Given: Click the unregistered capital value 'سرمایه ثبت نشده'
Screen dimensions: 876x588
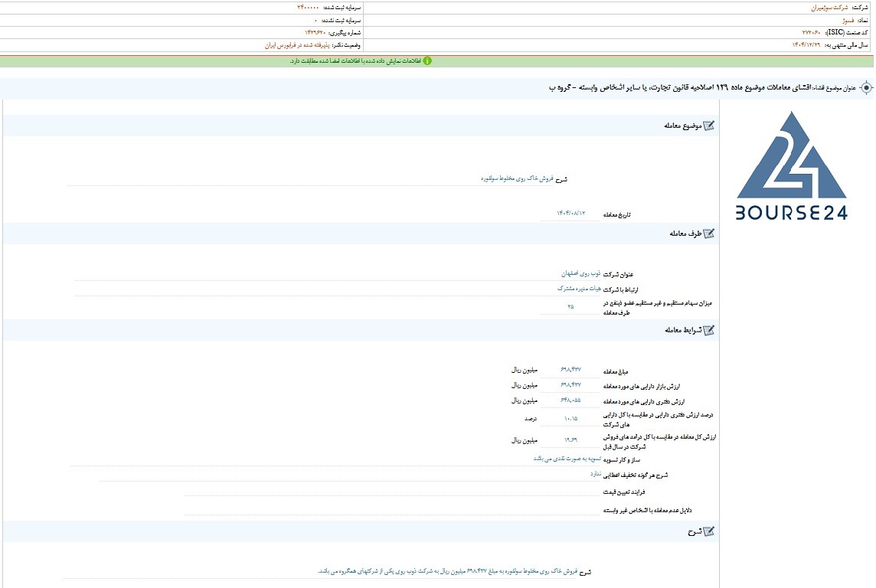Looking at the screenshot, I should tap(315, 20).
